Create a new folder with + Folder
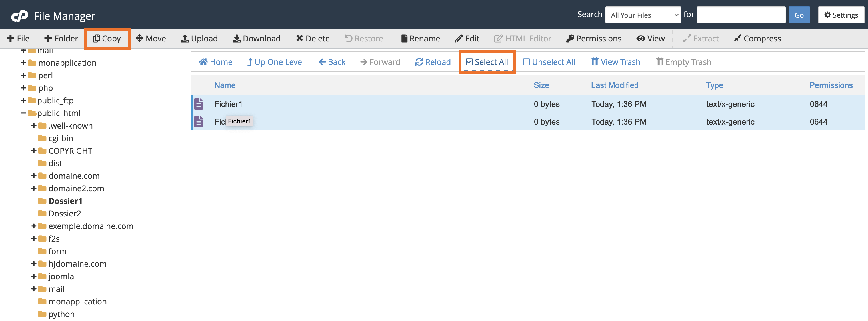Screen dimensions: 868x321 click(61, 38)
